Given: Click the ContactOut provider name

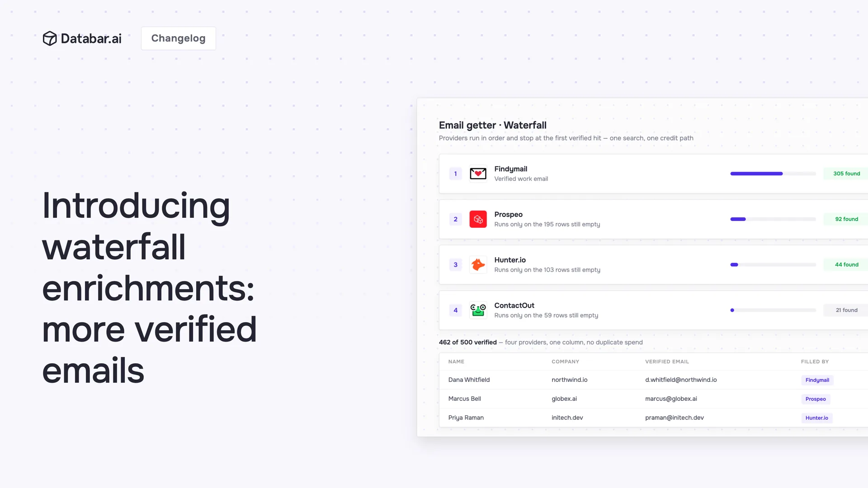Looking at the screenshot, I should 514,305.
